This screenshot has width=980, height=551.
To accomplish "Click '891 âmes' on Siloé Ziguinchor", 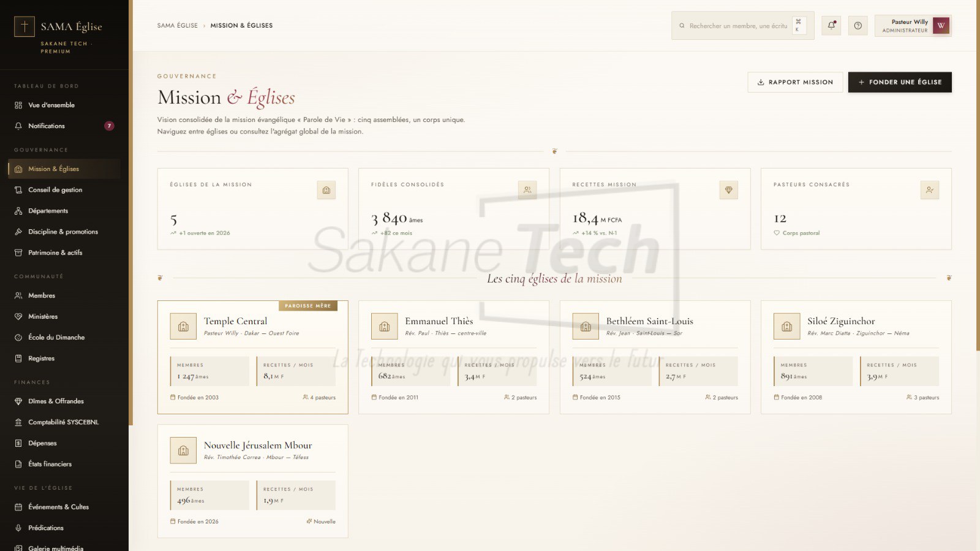I will tap(794, 377).
